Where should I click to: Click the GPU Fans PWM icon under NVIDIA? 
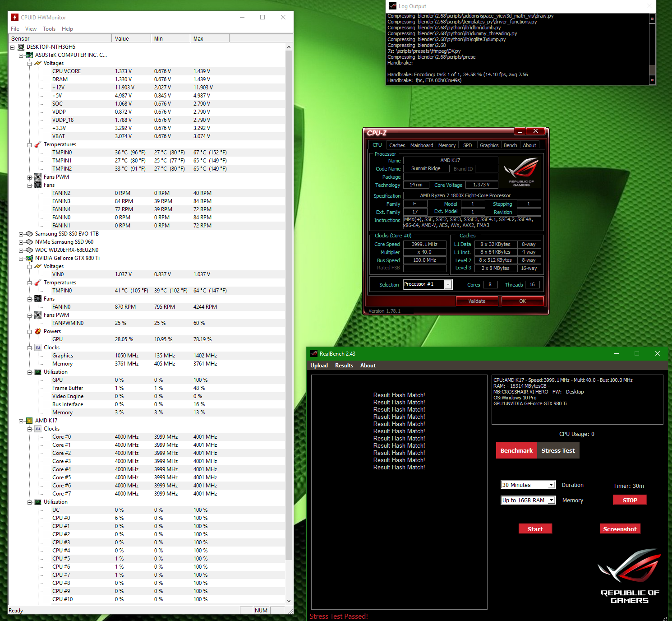click(x=38, y=315)
